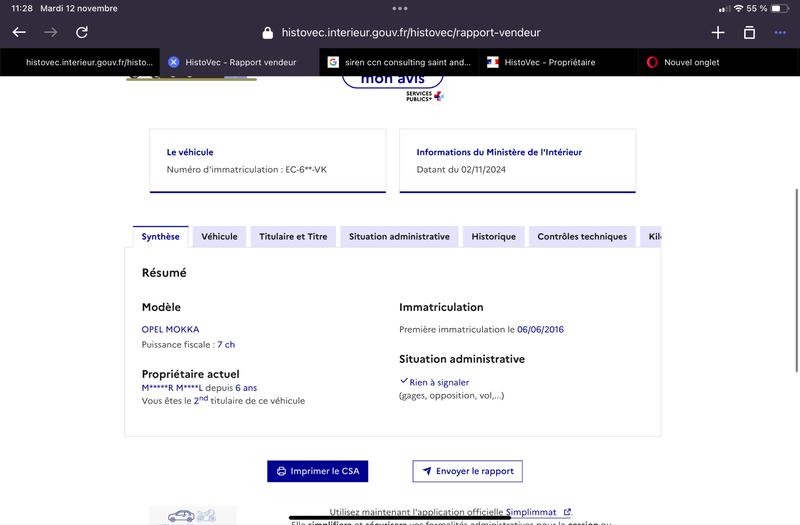Viewport: 800px width, 525px height.
Task: Switch to HistoVec - Rapport vendeur browser tab
Action: point(240,62)
